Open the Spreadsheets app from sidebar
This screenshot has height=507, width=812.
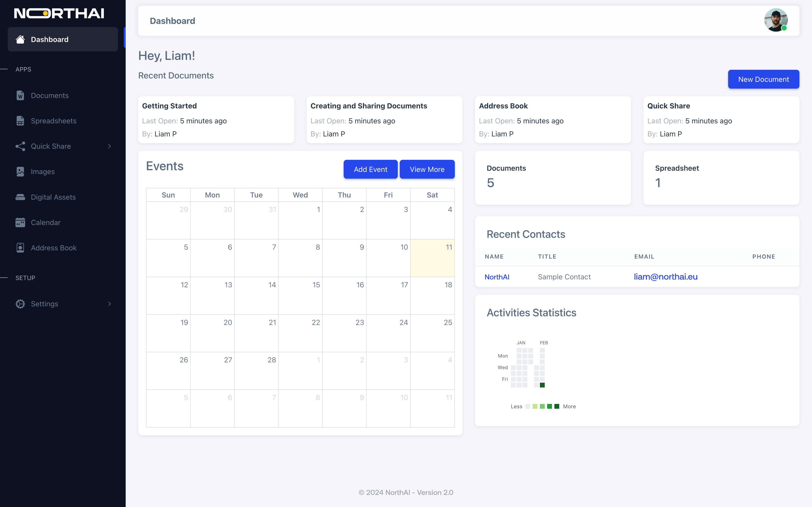click(x=53, y=120)
